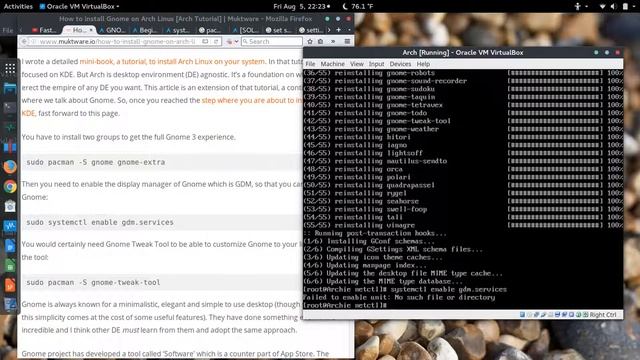Open the Show Applications grid in the dock
This screenshot has width=640, height=360.
tap(10, 69)
